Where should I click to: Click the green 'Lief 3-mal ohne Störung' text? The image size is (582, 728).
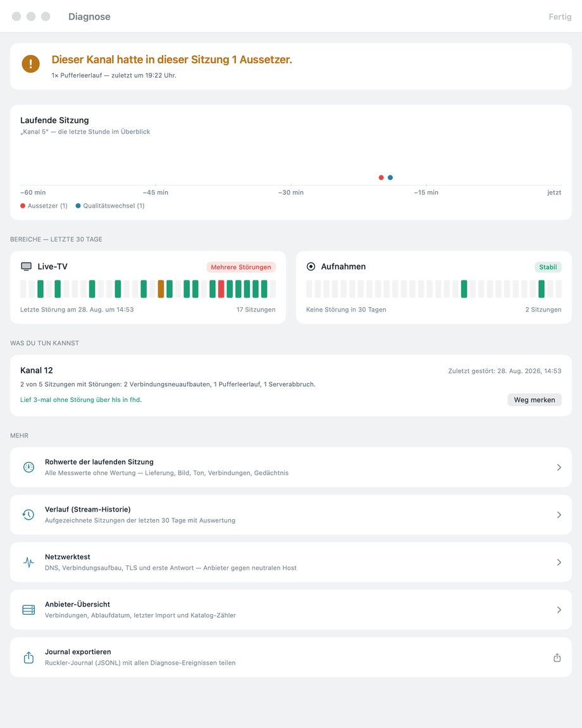click(x=81, y=399)
